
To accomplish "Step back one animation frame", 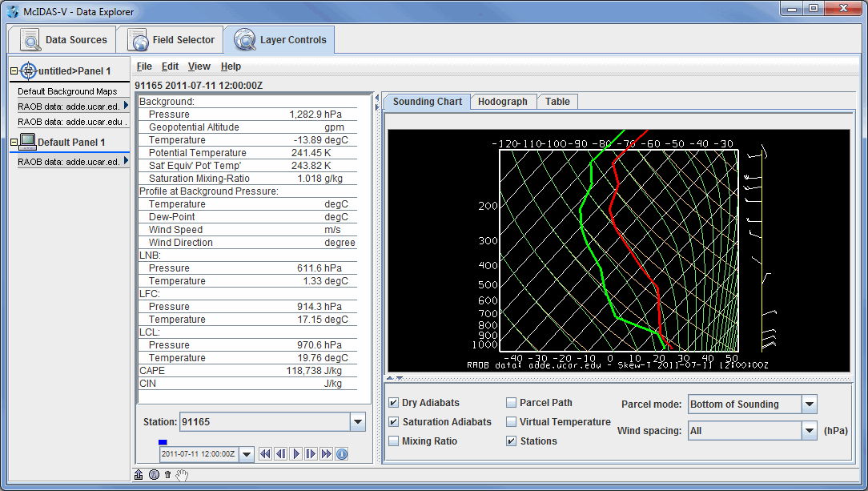I will [x=281, y=454].
